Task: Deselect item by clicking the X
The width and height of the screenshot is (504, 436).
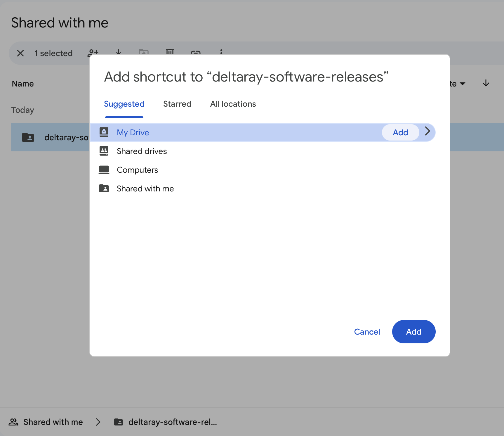Action: [x=20, y=53]
